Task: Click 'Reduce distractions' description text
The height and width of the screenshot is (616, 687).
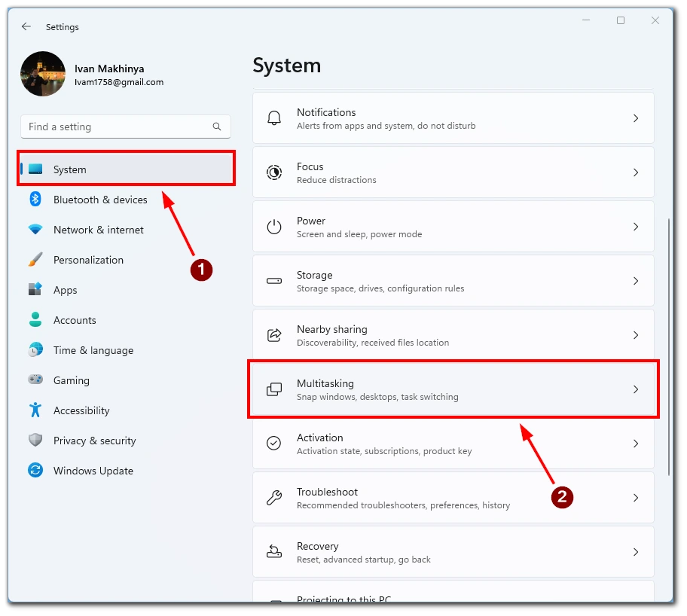Action: pos(337,180)
